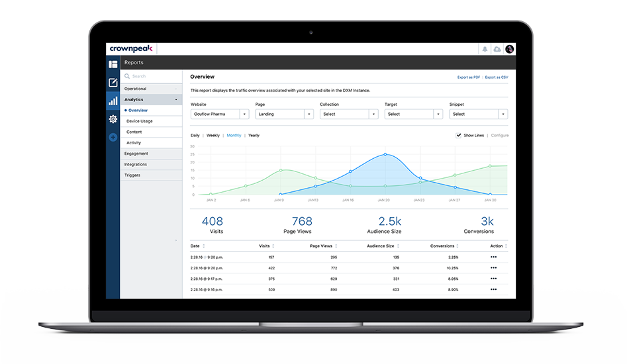
Task: Open actions menu for first table row
Action: (493, 257)
